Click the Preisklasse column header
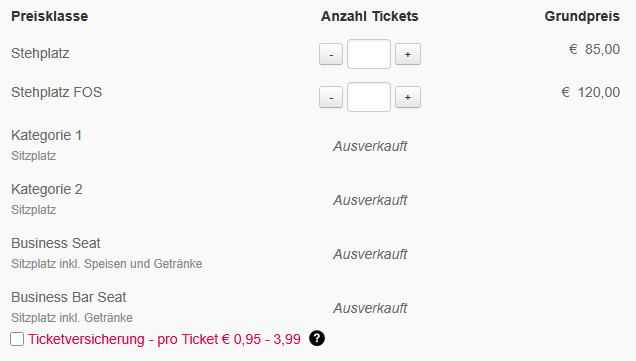 (49, 16)
